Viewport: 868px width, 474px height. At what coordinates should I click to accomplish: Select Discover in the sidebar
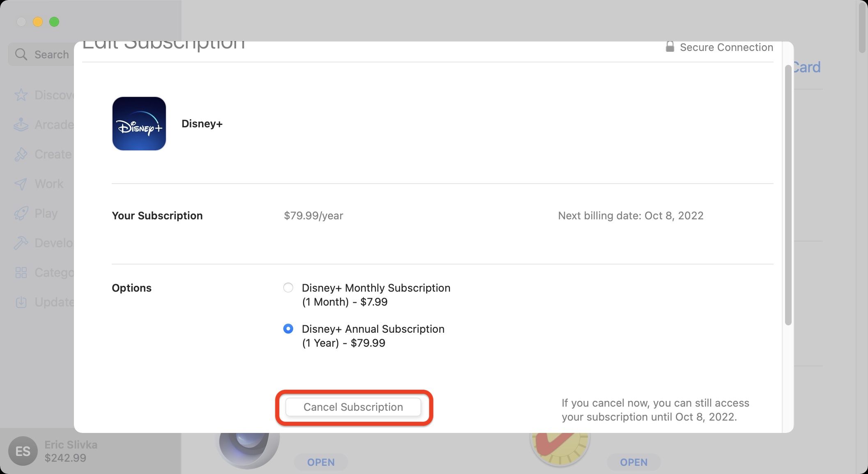coord(45,95)
